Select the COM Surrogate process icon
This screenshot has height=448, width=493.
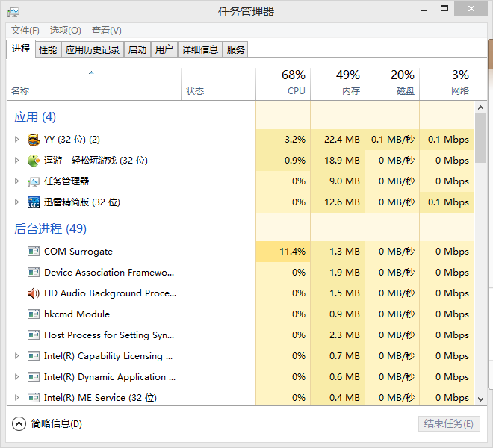[x=34, y=252]
